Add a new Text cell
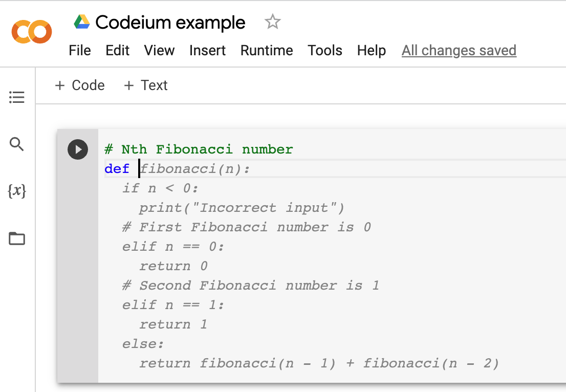 click(146, 85)
